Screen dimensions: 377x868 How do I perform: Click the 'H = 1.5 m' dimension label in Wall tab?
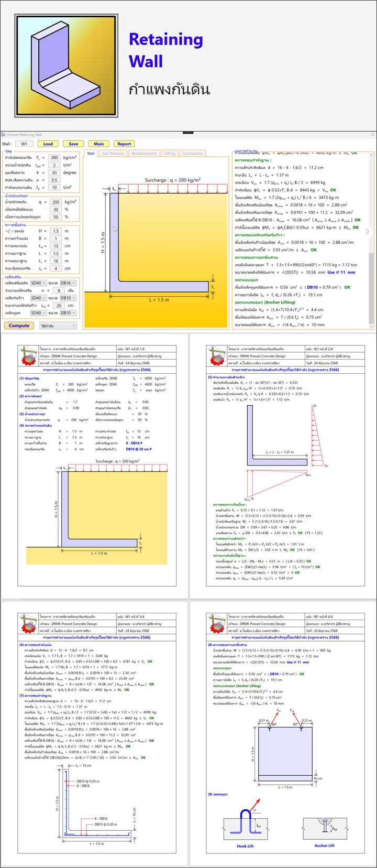[103, 244]
